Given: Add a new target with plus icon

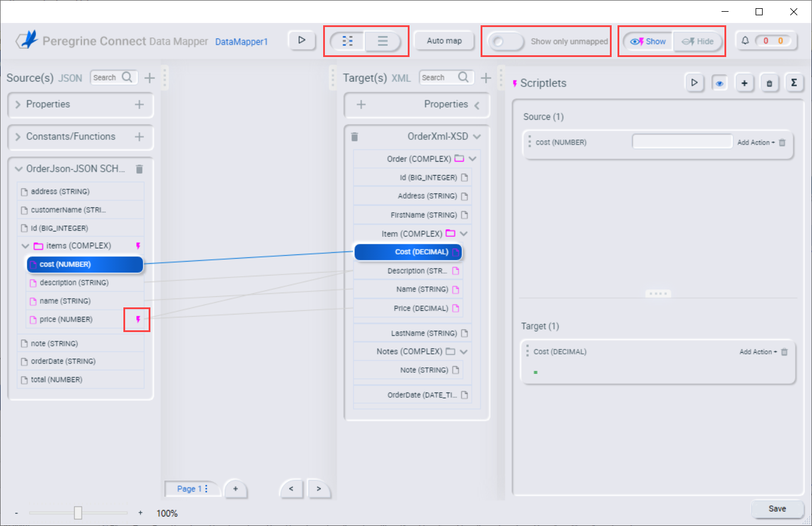Looking at the screenshot, I should [x=486, y=78].
